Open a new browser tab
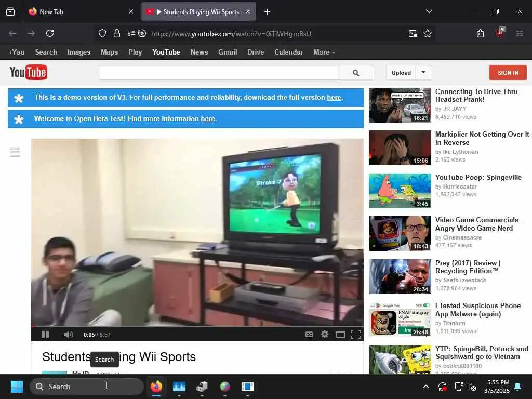Image resolution: width=532 pixels, height=399 pixels. click(268, 12)
